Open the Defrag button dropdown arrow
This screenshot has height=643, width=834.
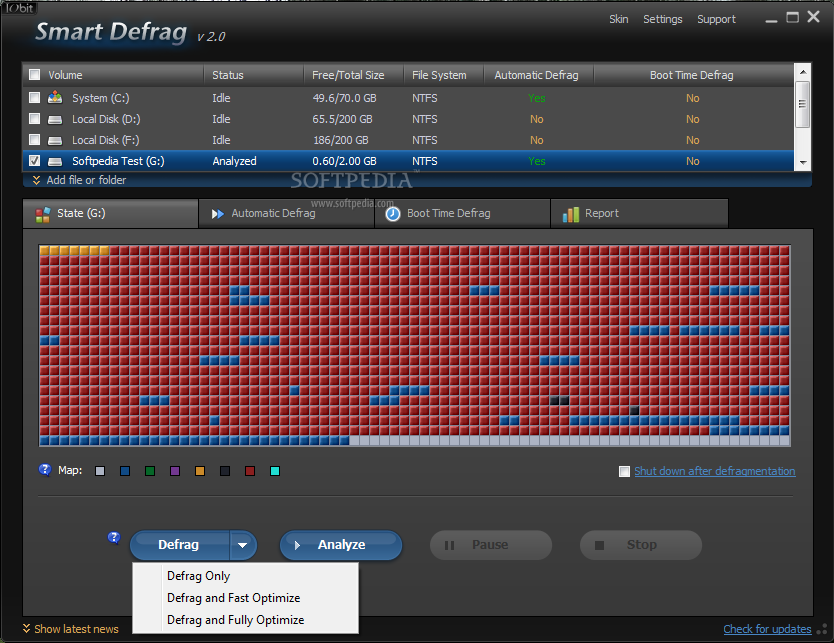pyautogui.click(x=243, y=545)
